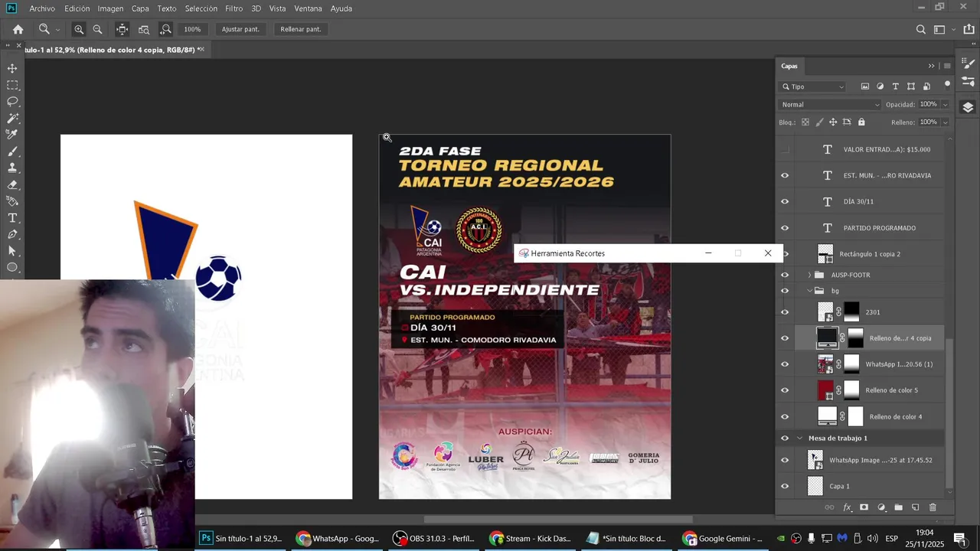Click the scrubby zoom icon
This screenshot has width=980, height=551.
(x=165, y=29)
